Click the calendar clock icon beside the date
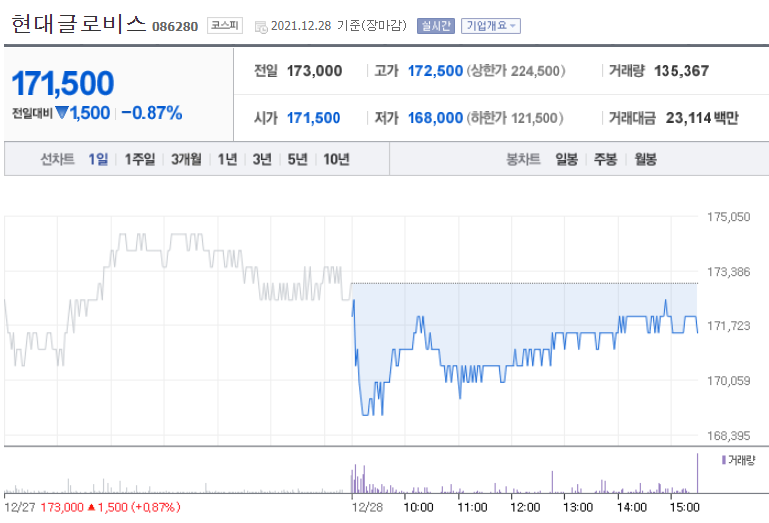Image resolution: width=769 pixels, height=523 pixels. pos(261,26)
